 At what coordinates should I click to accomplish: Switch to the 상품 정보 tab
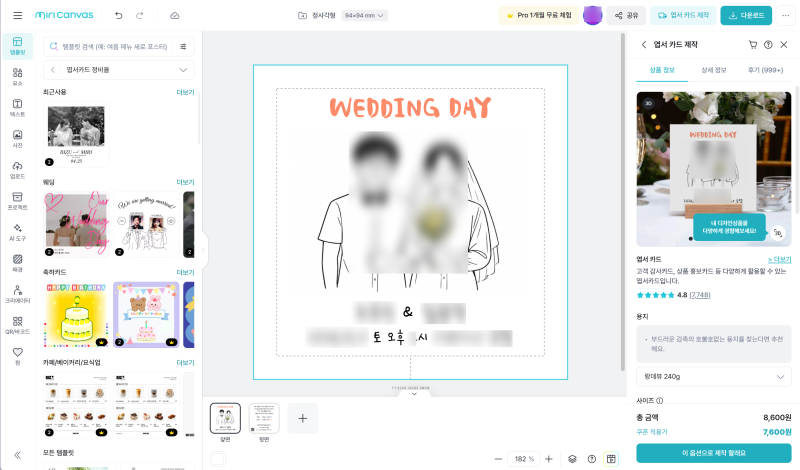click(662, 70)
